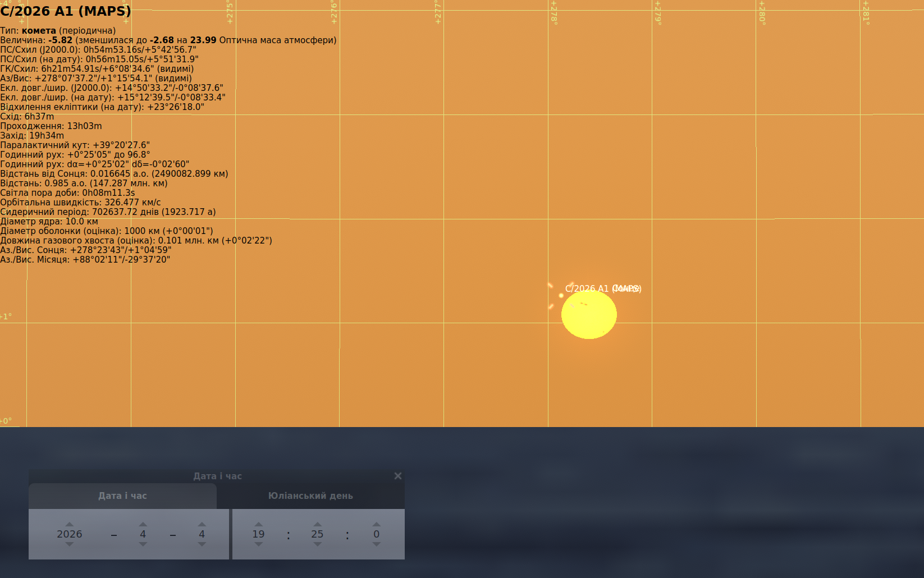Click the Аз./Вис. Місяця line

[x=85, y=260]
